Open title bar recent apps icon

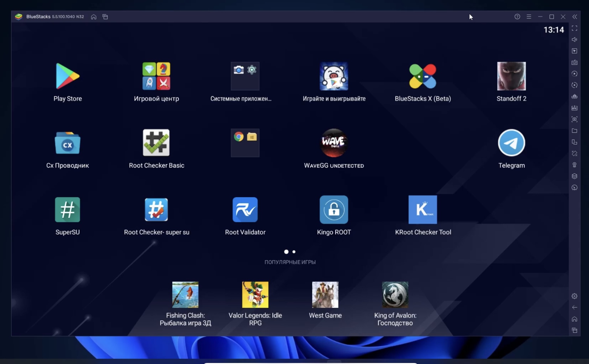click(x=105, y=17)
